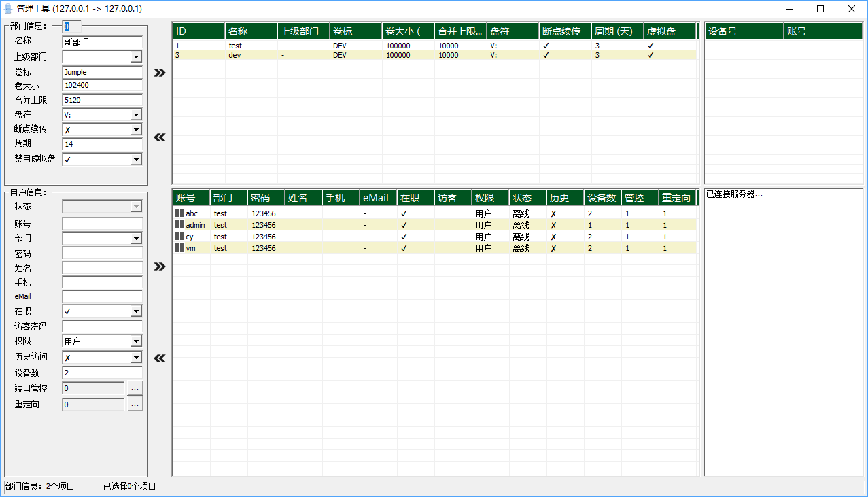Click the user panel's right double-arrow icon

[x=160, y=267]
